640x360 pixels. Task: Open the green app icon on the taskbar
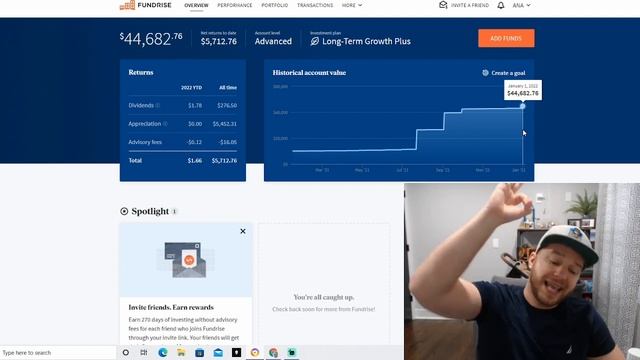[292, 352]
